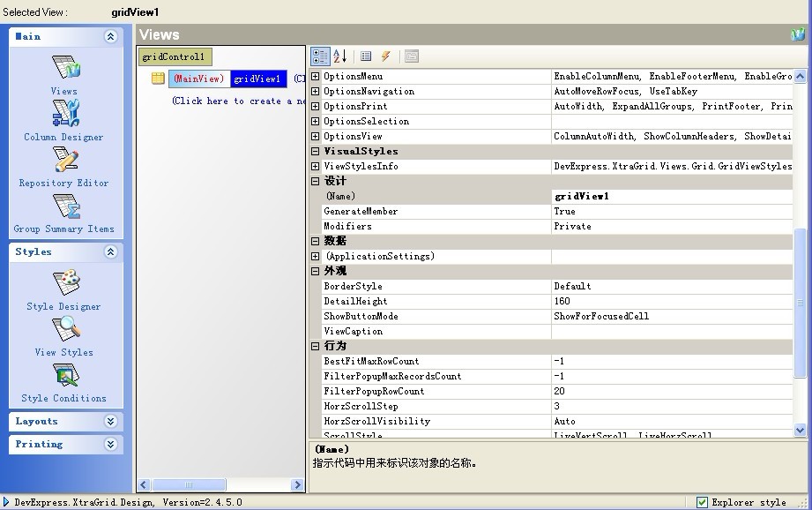This screenshot has width=812, height=510.
Task: Edit the (Name) value gridView1
Action: point(672,197)
